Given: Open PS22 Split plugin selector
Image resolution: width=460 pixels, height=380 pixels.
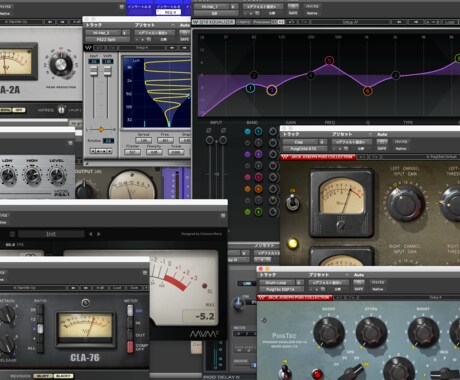Looking at the screenshot, I should (107, 40).
